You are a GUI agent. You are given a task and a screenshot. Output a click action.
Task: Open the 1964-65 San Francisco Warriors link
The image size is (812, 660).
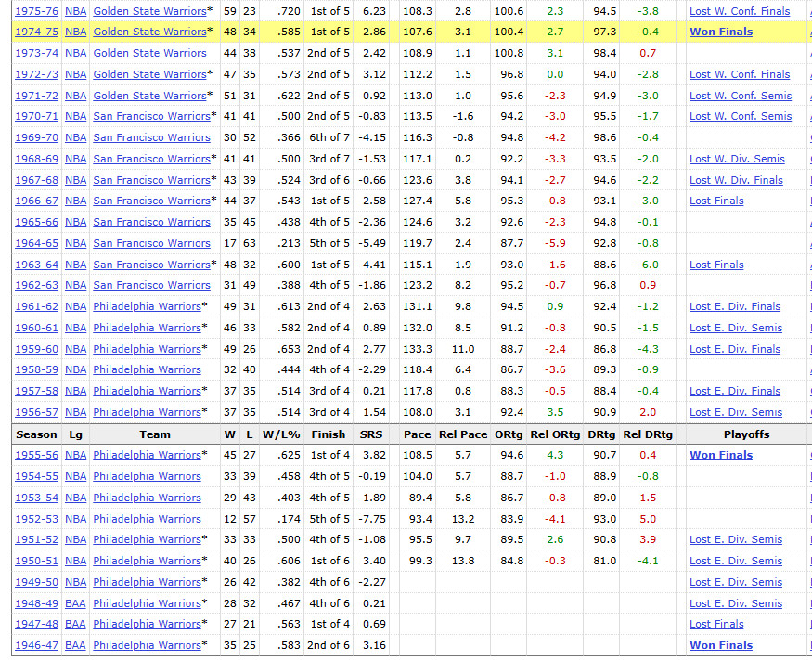(x=152, y=243)
